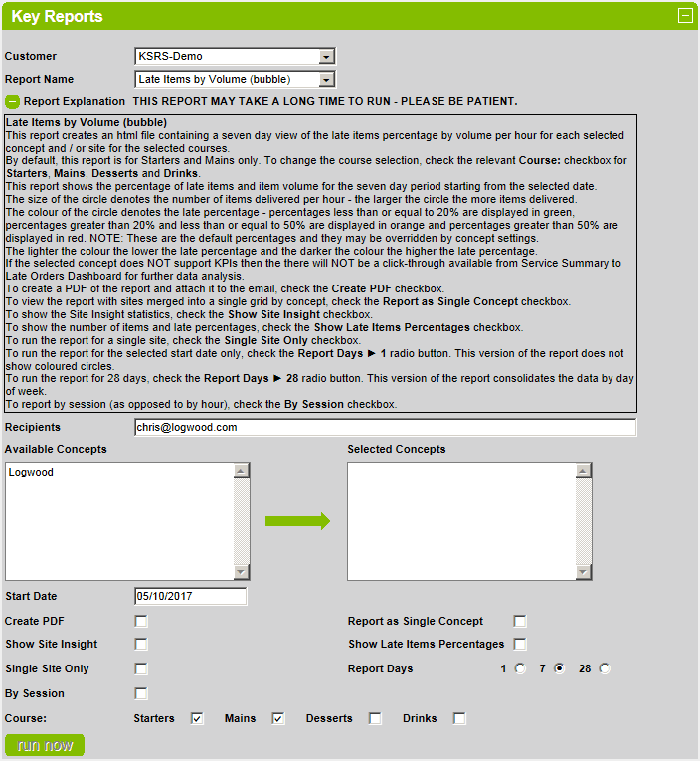Collapse the Key Reports panel

(684, 16)
